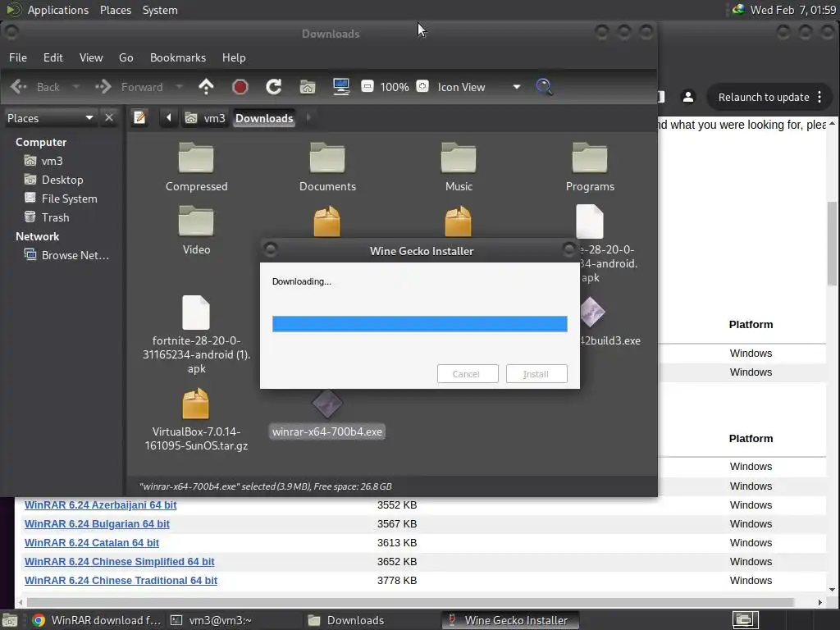
Task: Open WinRAR 6.24 Azerbaijani 64 bit link
Action: click(x=100, y=504)
